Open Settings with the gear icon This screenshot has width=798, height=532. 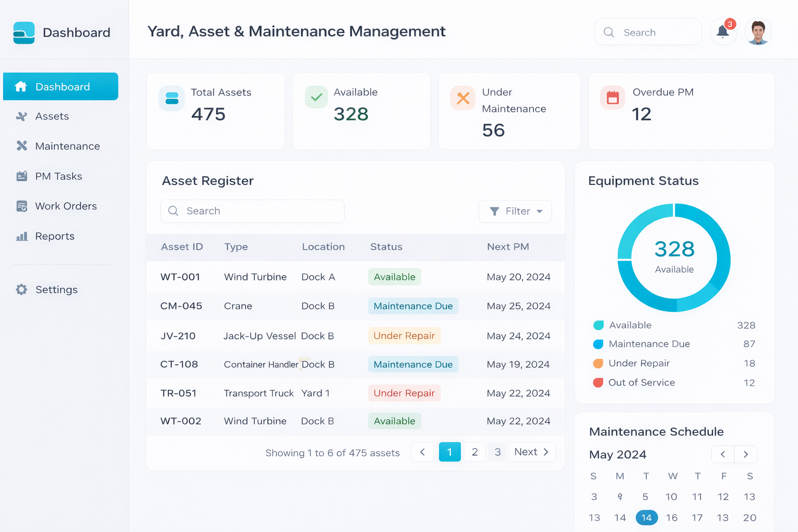point(22,289)
